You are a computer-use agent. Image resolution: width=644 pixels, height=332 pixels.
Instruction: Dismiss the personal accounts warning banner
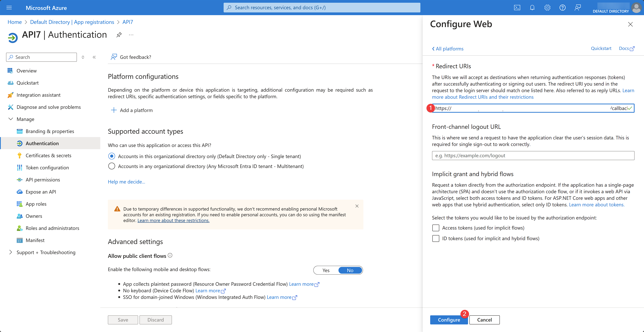pos(357,206)
